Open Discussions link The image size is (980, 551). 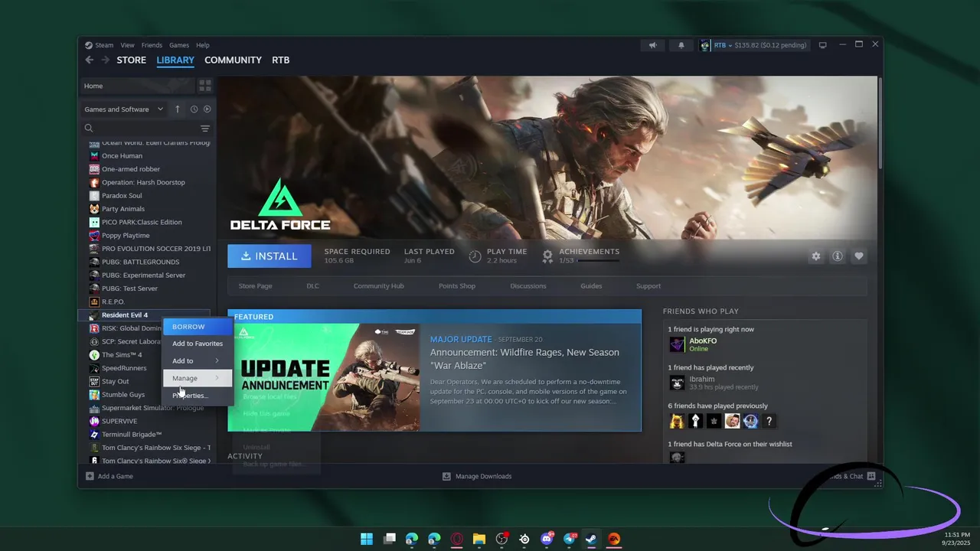tap(528, 286)
